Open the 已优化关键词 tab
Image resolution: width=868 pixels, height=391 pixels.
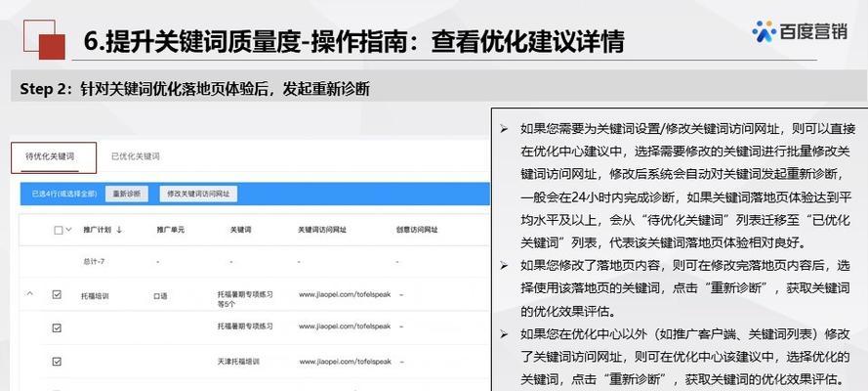coord(136,156)
